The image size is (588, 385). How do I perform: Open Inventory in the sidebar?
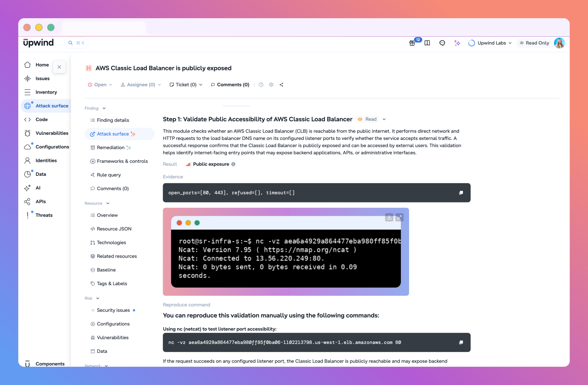click(41, 92)
